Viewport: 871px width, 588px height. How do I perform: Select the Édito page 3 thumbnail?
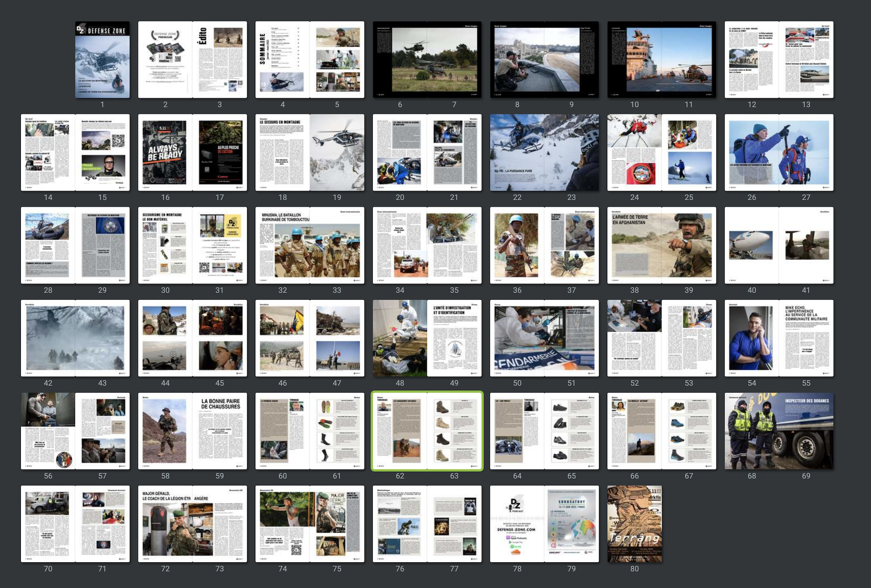point(220,59)
